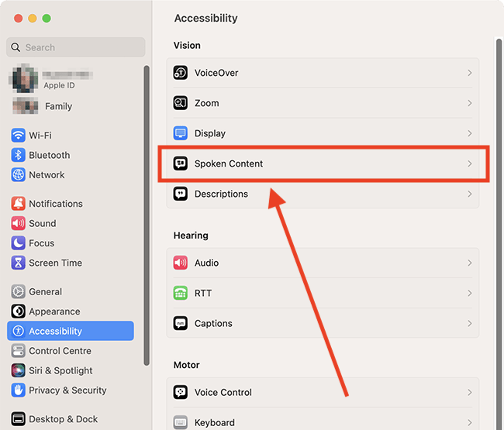Open RTT settings via row chevron
The width and height of the screenshot is (504, 430).
pos(470,293)
